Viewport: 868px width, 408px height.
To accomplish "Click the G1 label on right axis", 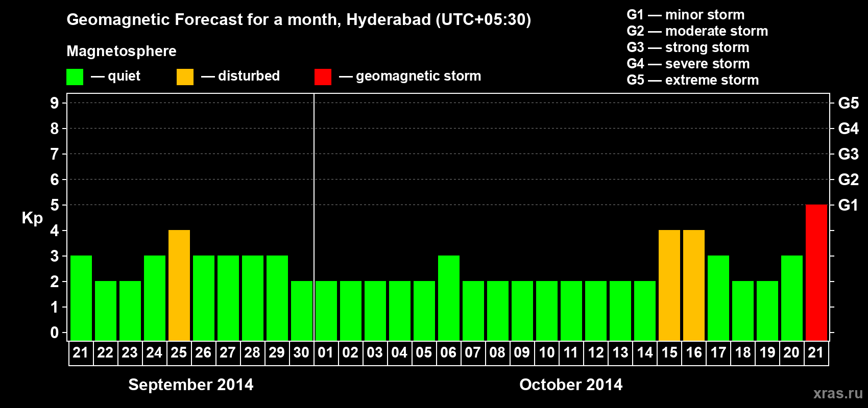I will 848,205.
